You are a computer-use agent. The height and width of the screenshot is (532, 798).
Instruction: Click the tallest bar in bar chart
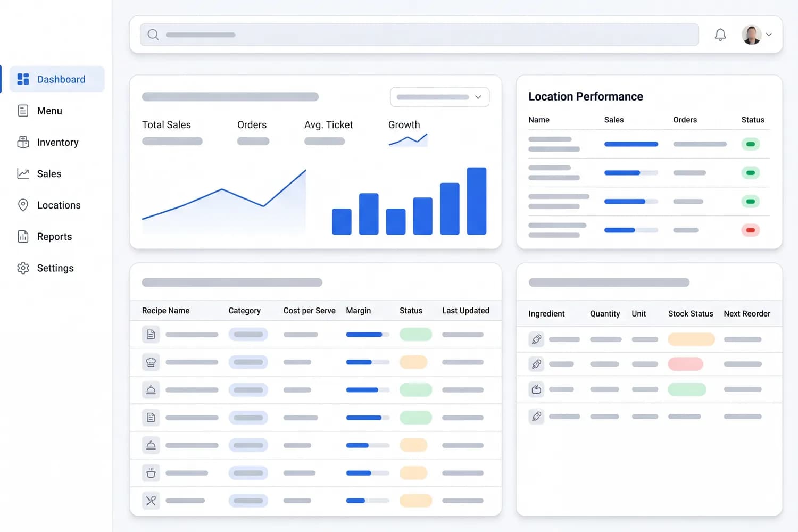tap(477, 201)
